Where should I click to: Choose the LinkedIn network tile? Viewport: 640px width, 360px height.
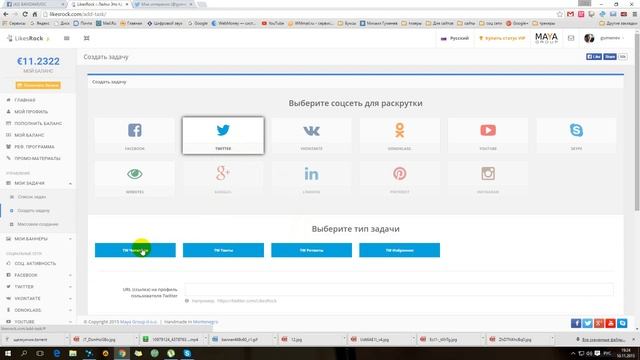pos(311,179)
